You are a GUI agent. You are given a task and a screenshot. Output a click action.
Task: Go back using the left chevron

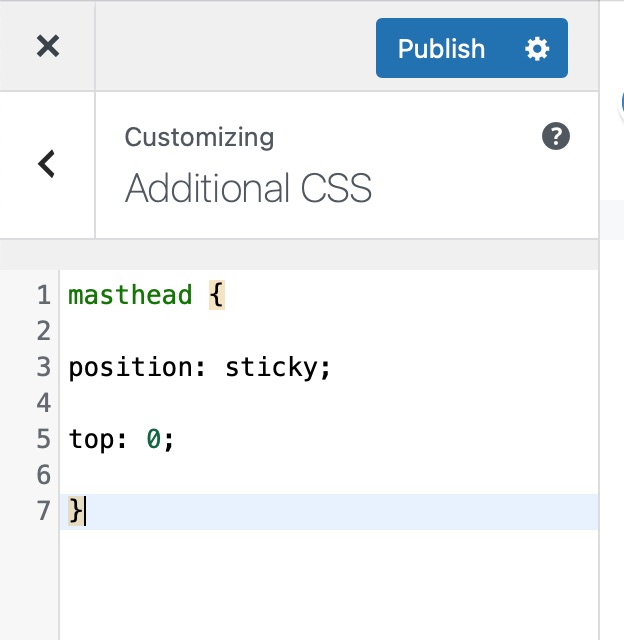point(47,164)
